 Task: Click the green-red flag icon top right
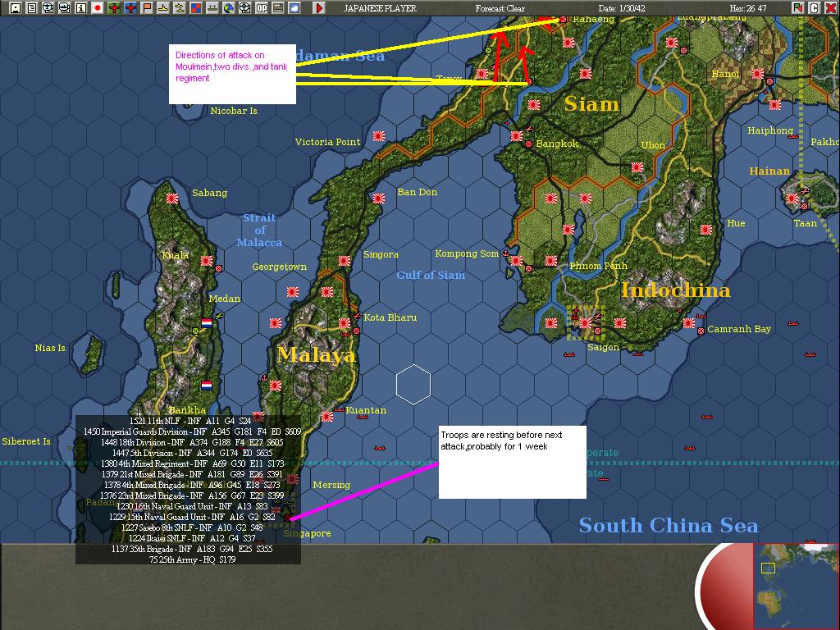coord(798,8)
